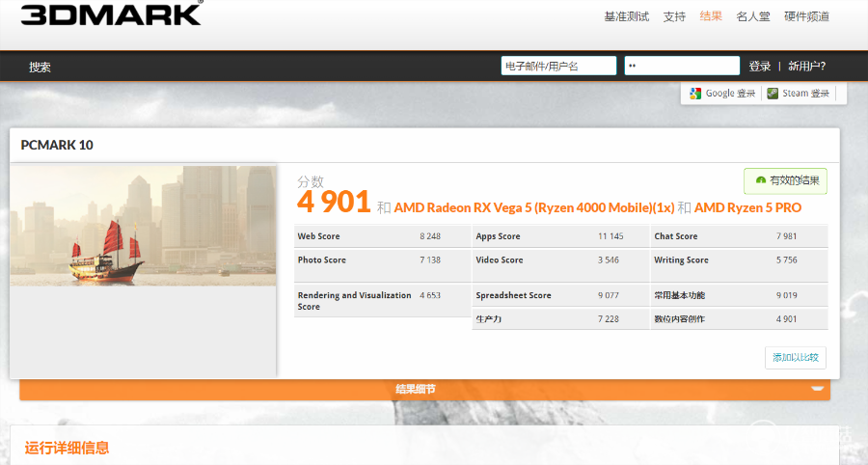868x465 pixels.
Task: Focus the password input field
Action: (682, 66)
